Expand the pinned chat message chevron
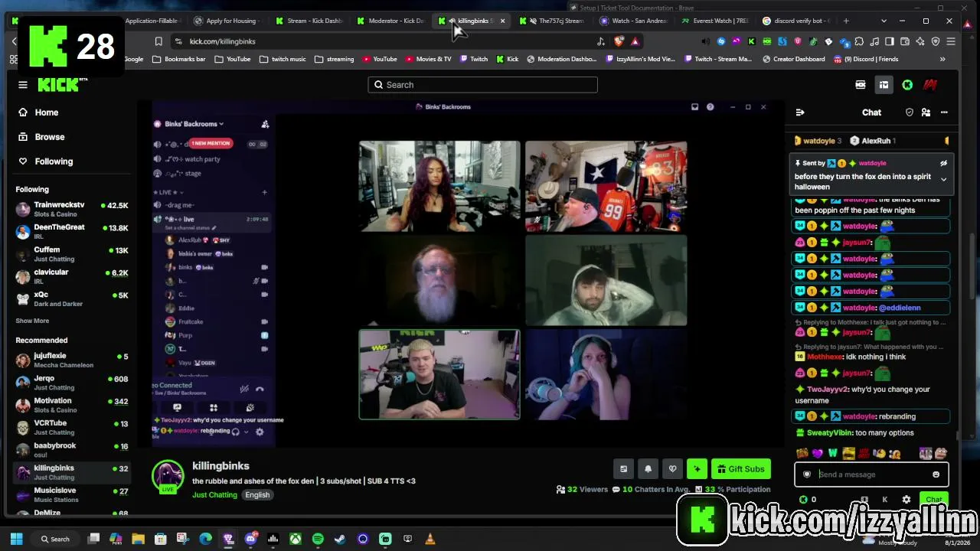This screenshot has width=980, height=551. 943,179
